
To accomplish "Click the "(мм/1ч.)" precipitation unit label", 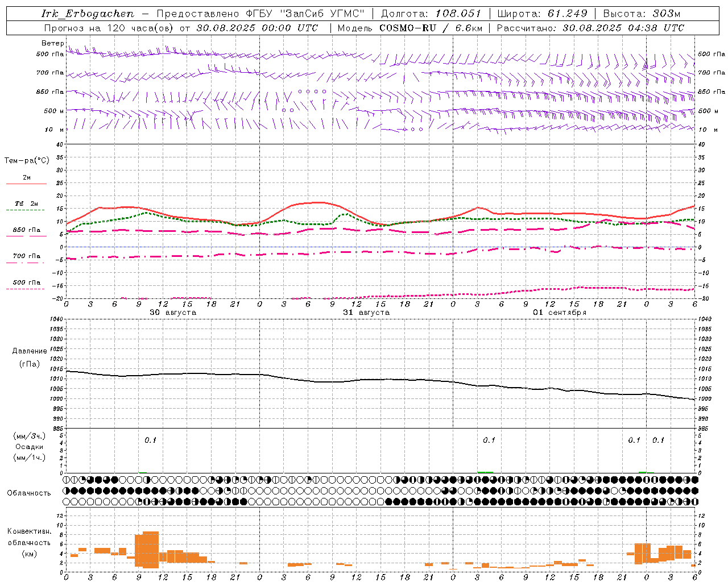I will click(x=30, y=458).
